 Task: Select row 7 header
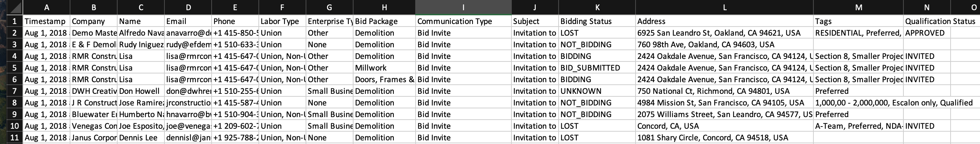[x=15, y=91]
